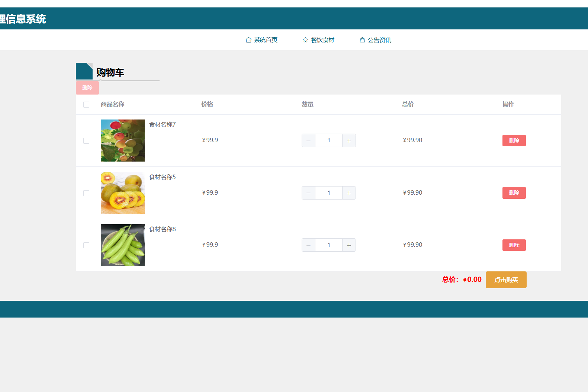Open the 食材名称5 kiwi thumbnail
This screenshot has width=588, height=392.
click(x=123, y=193)
